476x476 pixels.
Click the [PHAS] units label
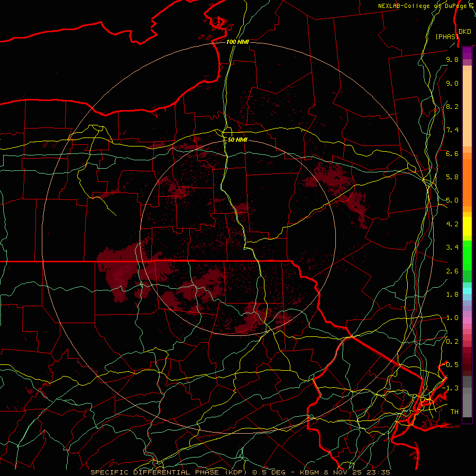pos(447,36)
